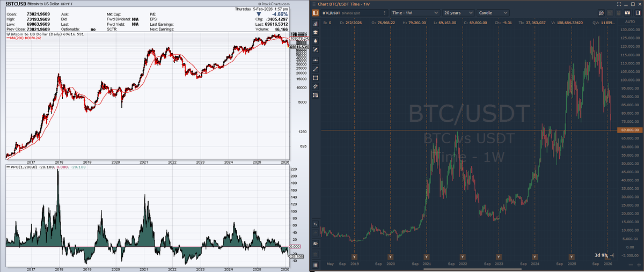Click the 3d 9h countdown text
This screenshot has height=272, width=644.
coord(601,255)
